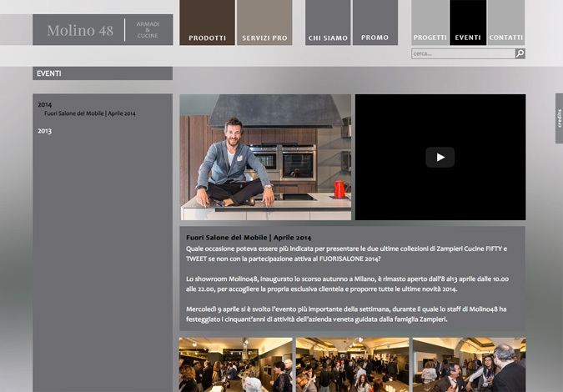Click the Fuori Salone article heading
This screenshot has height=392, width=563.
tap(249, 237)
